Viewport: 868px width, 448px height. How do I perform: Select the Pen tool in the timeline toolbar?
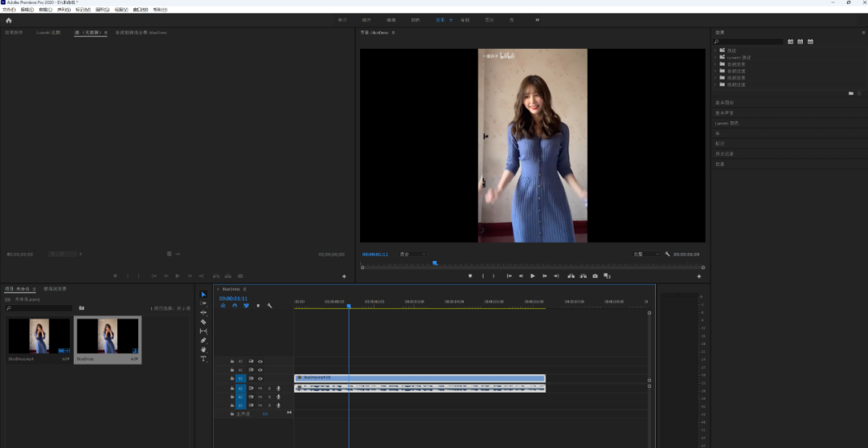tap(203, 340)
